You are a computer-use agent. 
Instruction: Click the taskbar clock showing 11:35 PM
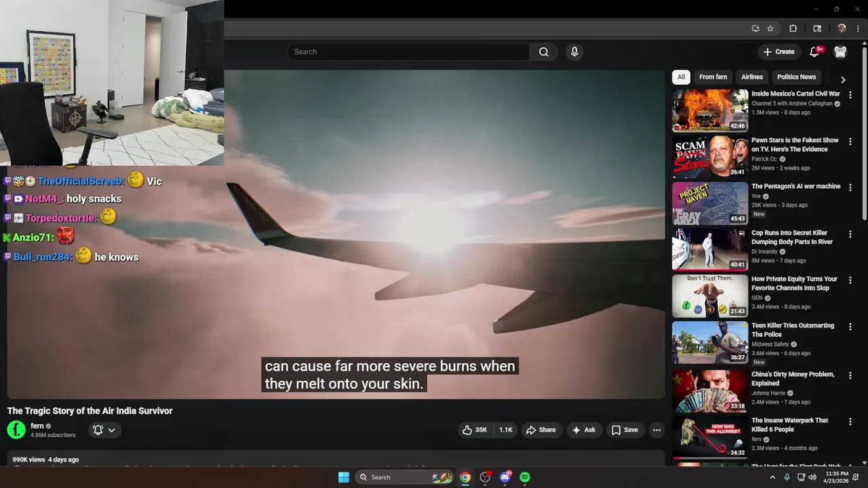(837, 477)
